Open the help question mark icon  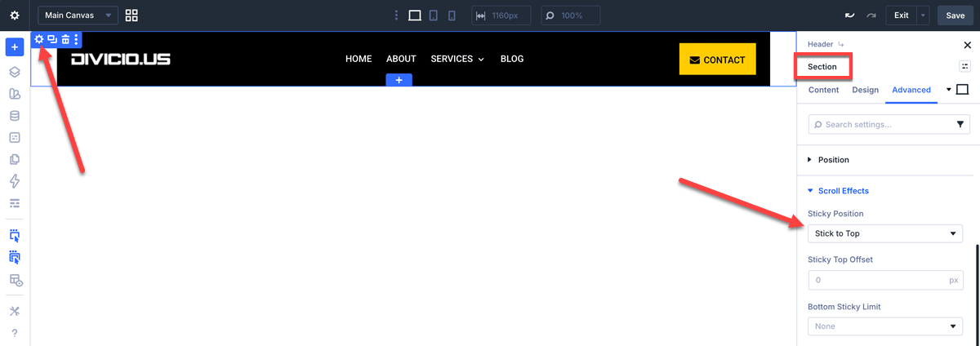pyautogui.click(x=15, y=333)
